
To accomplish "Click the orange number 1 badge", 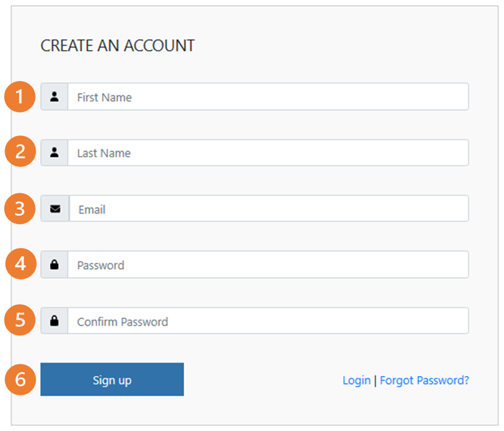I will coord(20,96).
